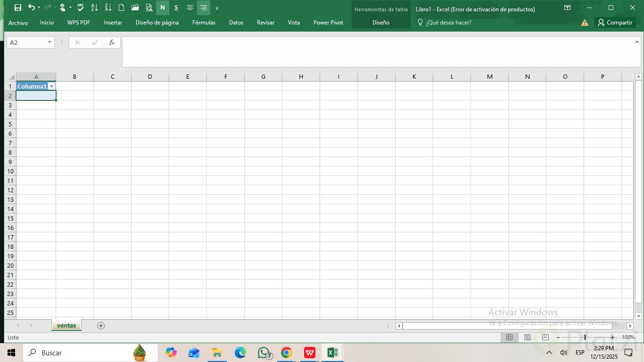Click inside the formula bar input
The width and height of the screenshot is (644, 362).
pyautogui.click(x=377, y=52)
